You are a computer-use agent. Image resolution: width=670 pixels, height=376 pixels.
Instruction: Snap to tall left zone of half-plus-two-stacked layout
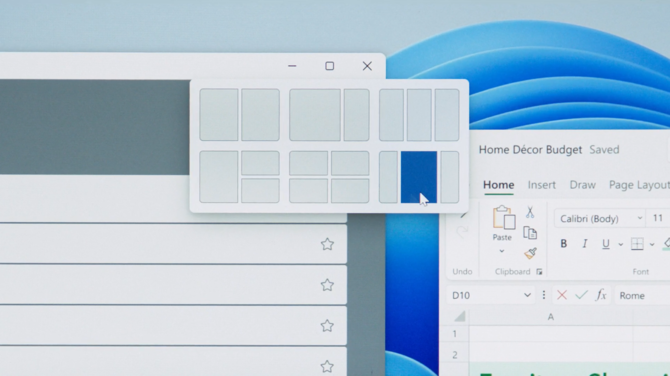219,177
